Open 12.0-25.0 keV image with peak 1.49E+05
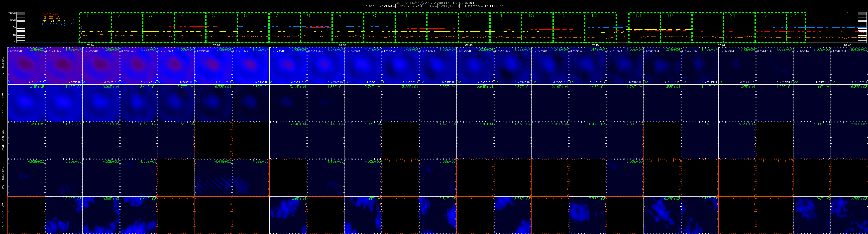This screenshot has height=234, width=868. pyautogui.click(x=26, y=140)
